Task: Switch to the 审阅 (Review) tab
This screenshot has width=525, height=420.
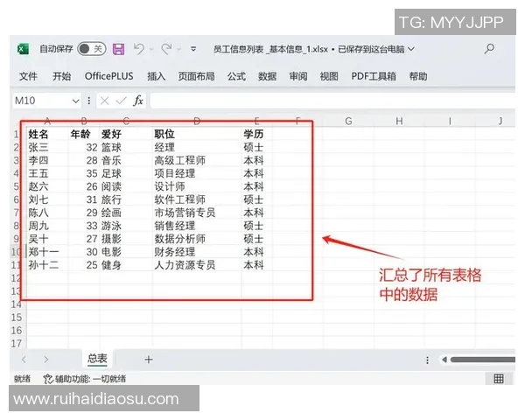Action: tap(298, 76)
